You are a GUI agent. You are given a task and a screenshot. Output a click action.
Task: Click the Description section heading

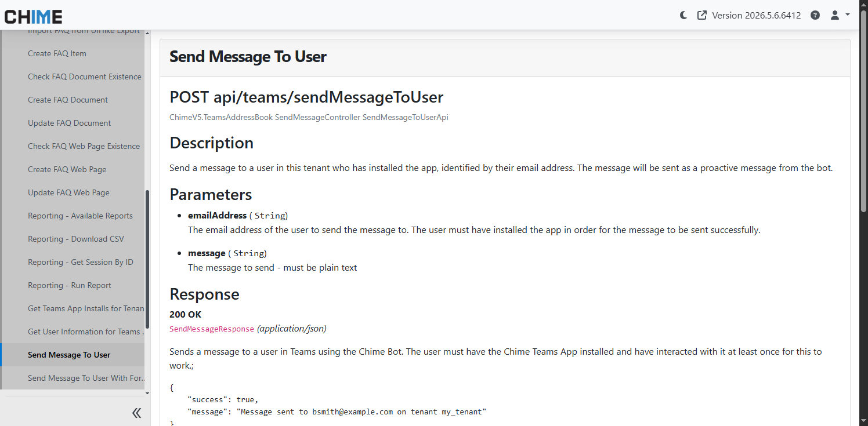pos(211,143)
